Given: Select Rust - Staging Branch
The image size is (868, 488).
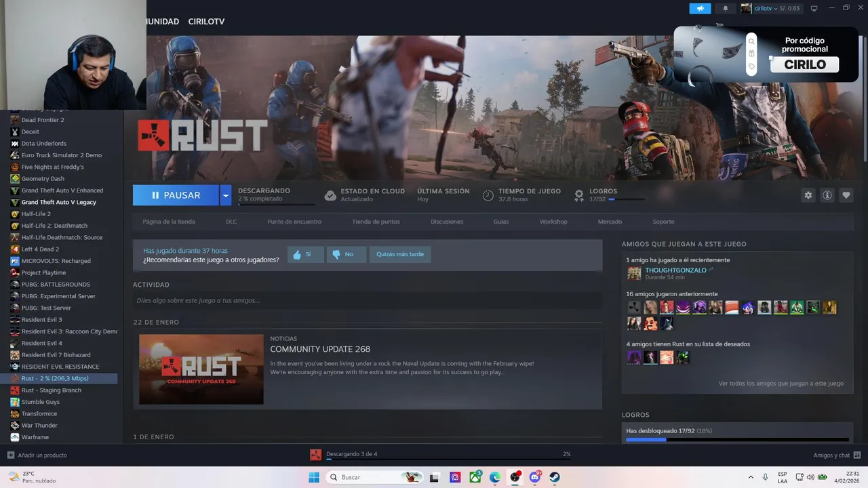Looking at the screenshot, I should (51, 390).
